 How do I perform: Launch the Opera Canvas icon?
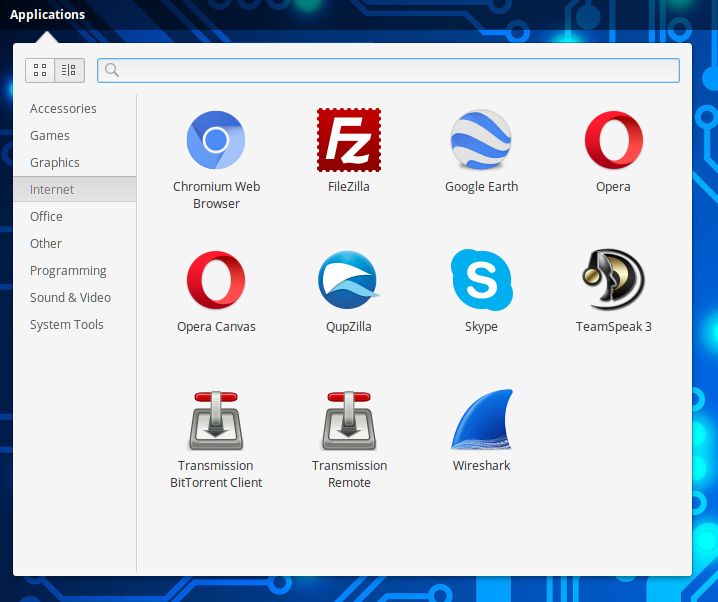216,280
